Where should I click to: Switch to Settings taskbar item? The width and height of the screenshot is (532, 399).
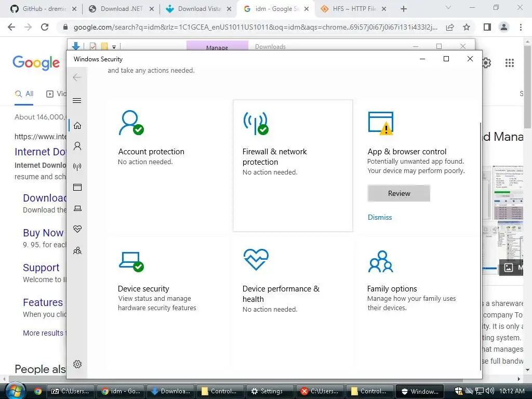(270, 391)
